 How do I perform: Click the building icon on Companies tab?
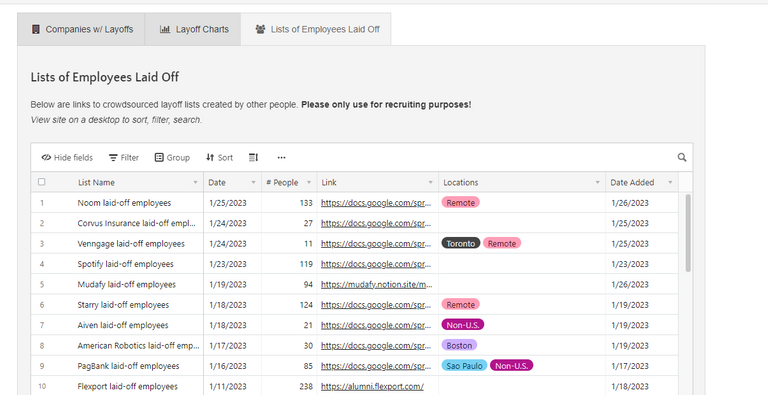tap(36, 29)
